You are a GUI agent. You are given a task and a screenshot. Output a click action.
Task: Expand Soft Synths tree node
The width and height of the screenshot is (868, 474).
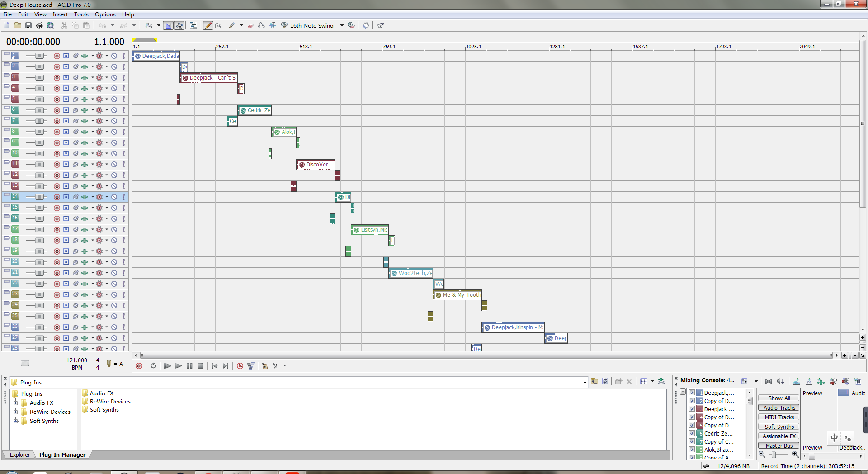[16, 421]
